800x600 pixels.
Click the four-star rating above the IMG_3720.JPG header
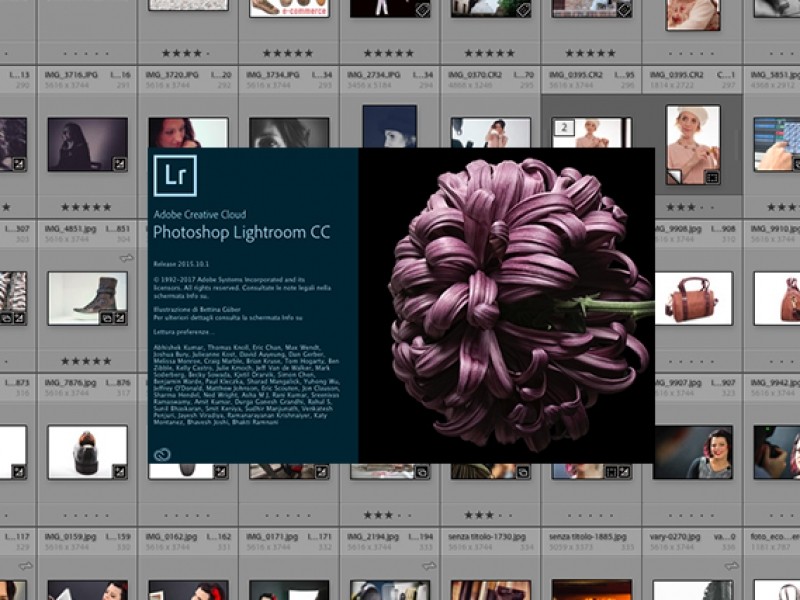point(187,53)
